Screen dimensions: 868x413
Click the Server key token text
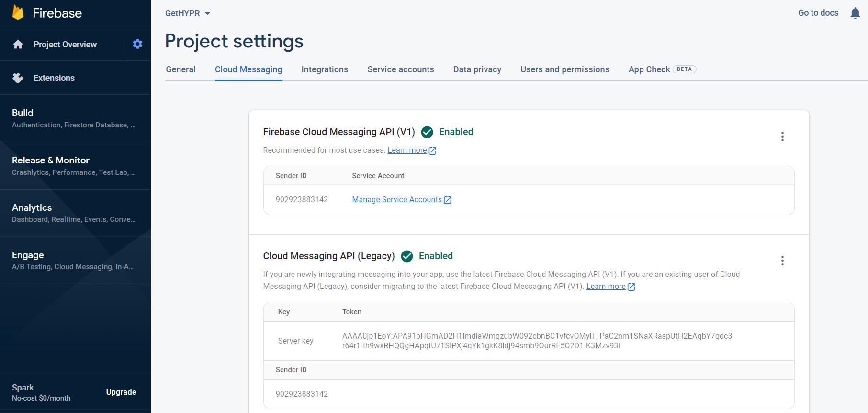[x=537, y=341]
